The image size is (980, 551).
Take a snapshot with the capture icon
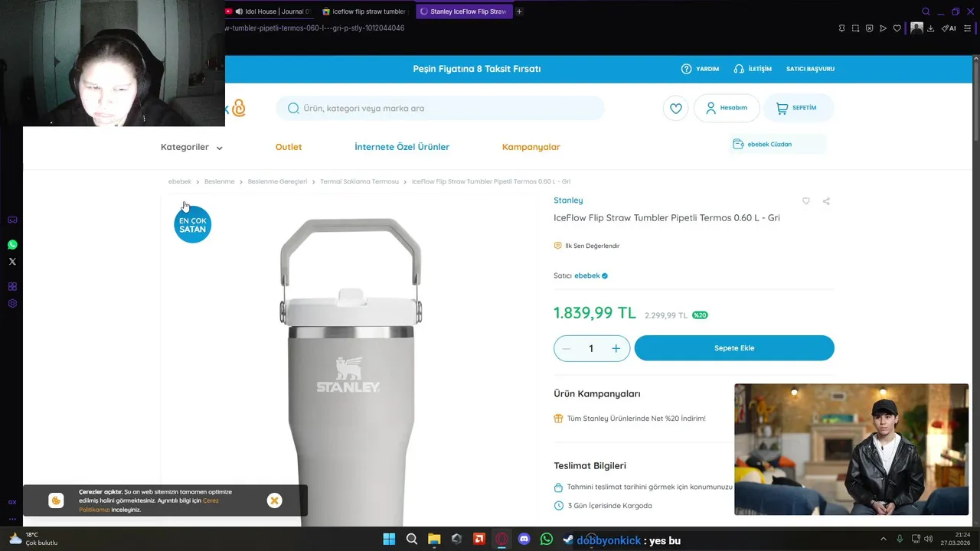click(855, 28)
